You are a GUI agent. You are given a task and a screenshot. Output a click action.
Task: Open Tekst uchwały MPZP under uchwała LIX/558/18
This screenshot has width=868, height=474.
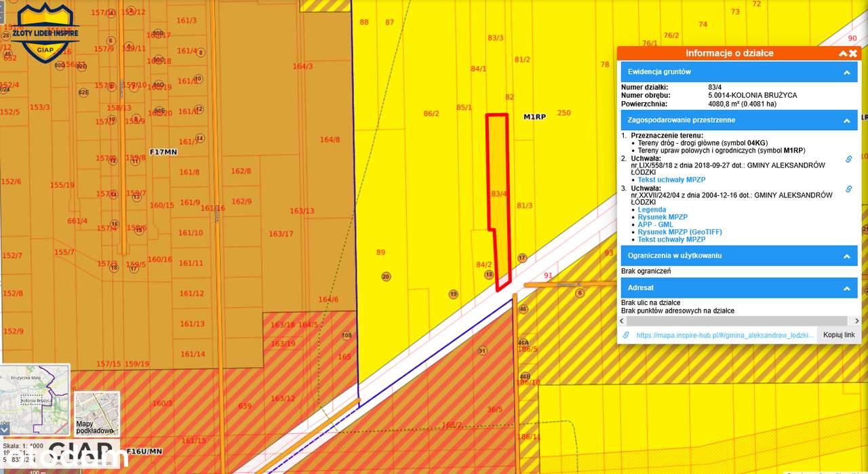click(x=671, y=180)
